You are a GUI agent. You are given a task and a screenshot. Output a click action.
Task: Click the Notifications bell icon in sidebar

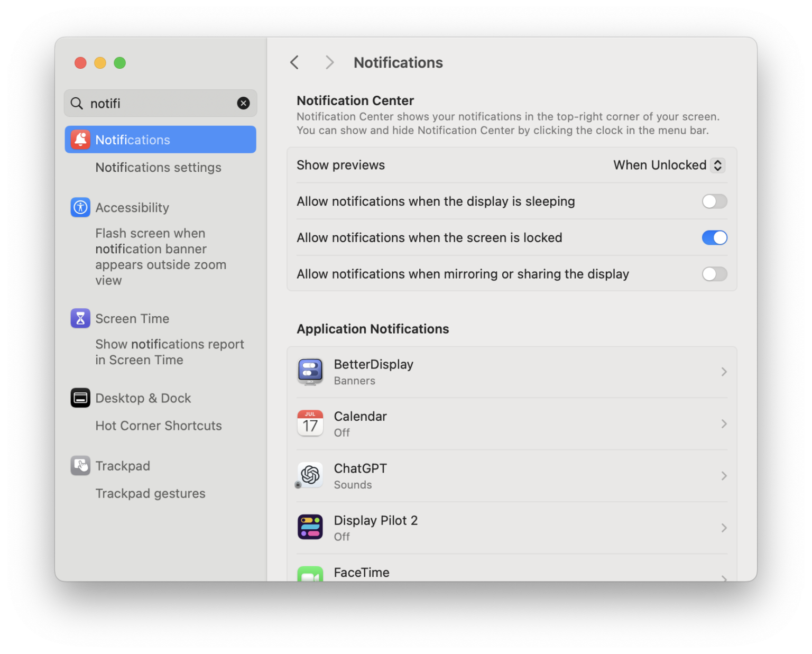80,139
